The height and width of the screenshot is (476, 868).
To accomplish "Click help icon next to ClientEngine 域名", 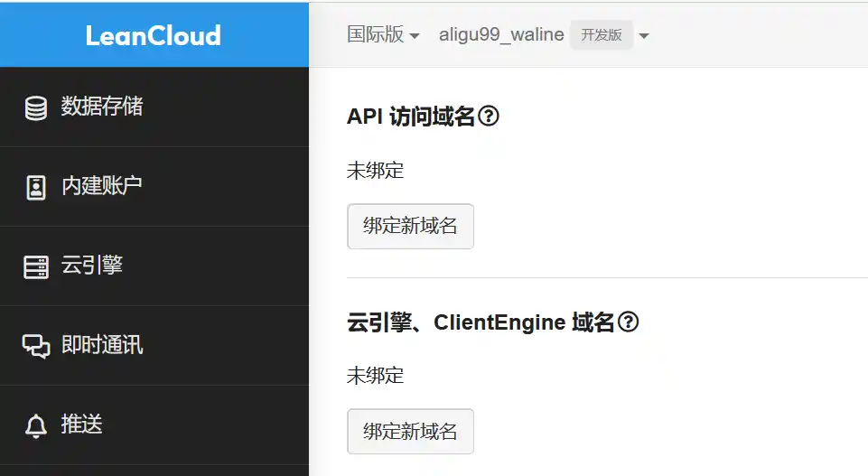I will [628, 322].
